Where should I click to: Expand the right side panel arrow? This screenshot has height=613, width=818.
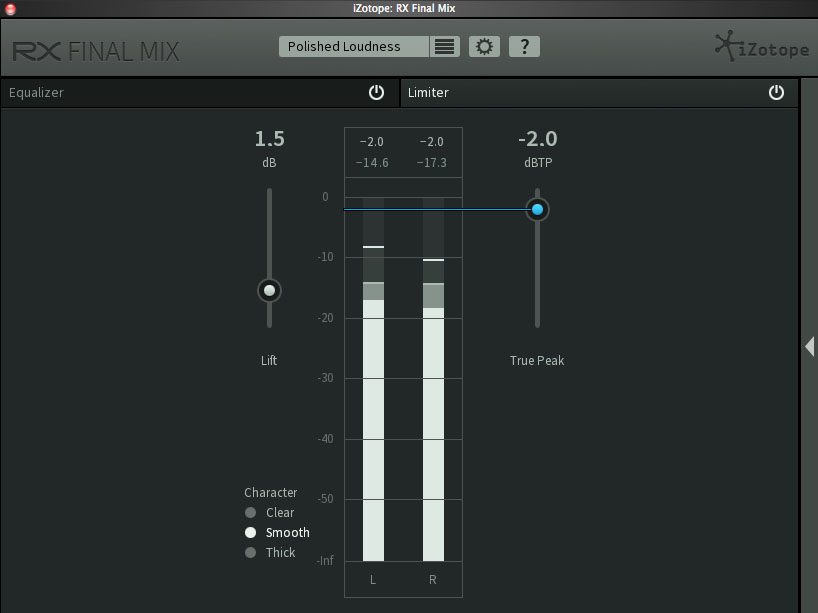809,346
